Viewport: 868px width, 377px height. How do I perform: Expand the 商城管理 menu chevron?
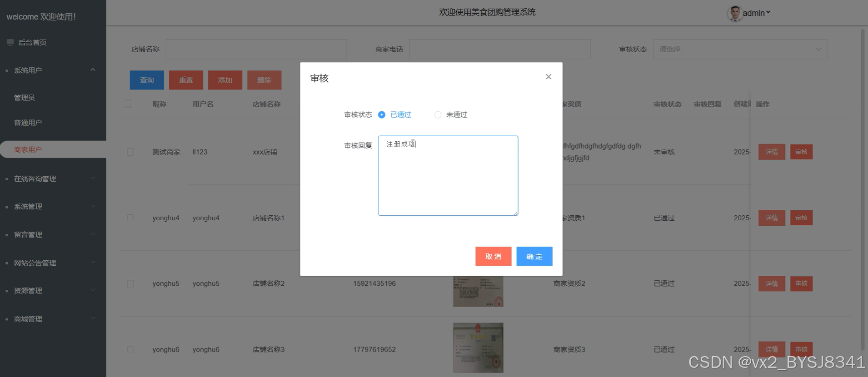point(93,318)
